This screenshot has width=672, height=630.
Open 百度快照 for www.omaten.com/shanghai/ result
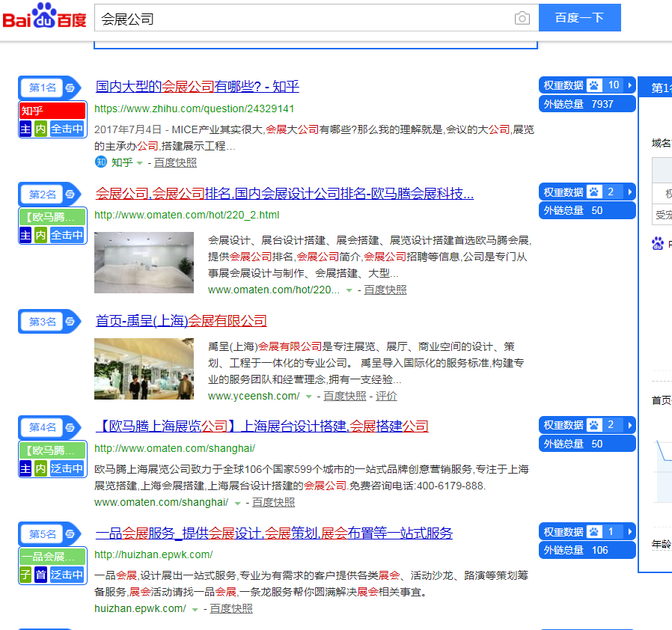(273, 503)
